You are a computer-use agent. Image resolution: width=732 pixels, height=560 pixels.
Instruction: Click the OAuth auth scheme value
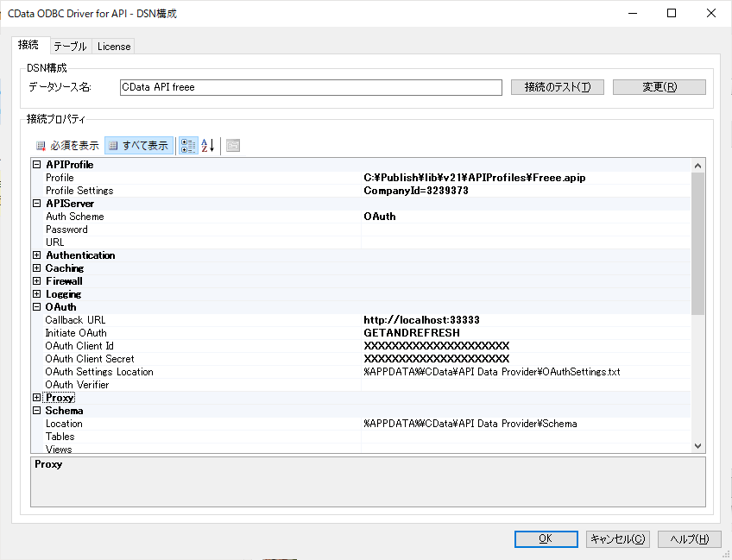pos(380,217)
